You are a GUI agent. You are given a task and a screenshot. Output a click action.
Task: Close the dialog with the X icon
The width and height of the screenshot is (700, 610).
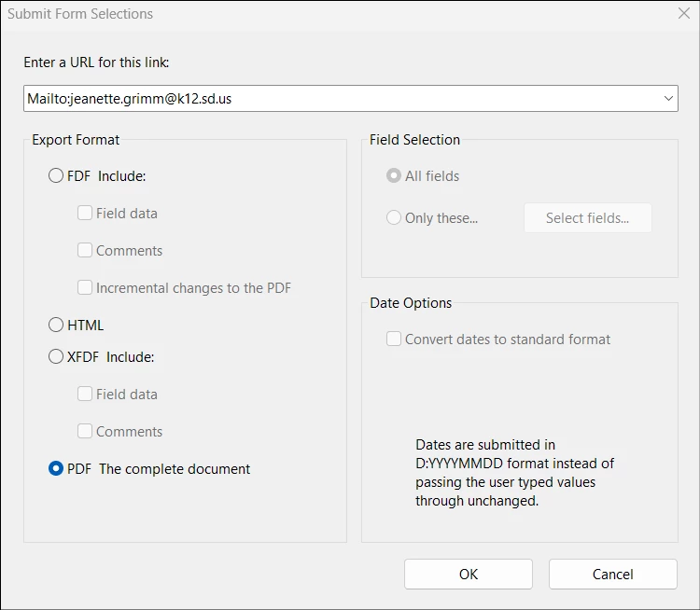(x=684, y=13)
